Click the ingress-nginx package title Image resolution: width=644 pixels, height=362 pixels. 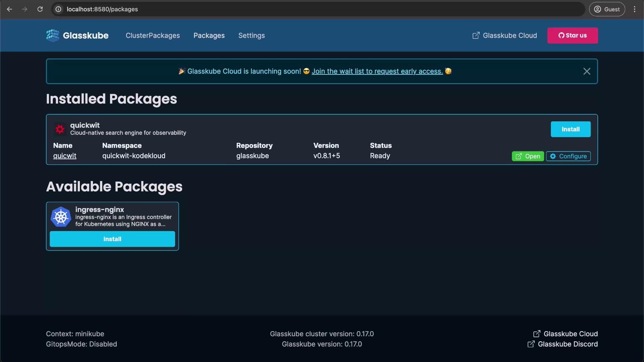pos(100,209)
